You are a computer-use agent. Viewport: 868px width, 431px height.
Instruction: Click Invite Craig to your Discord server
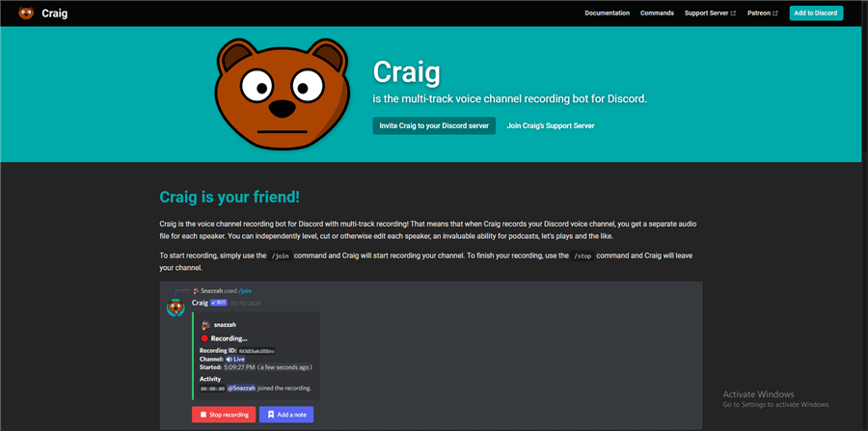[x=434, y=125]
